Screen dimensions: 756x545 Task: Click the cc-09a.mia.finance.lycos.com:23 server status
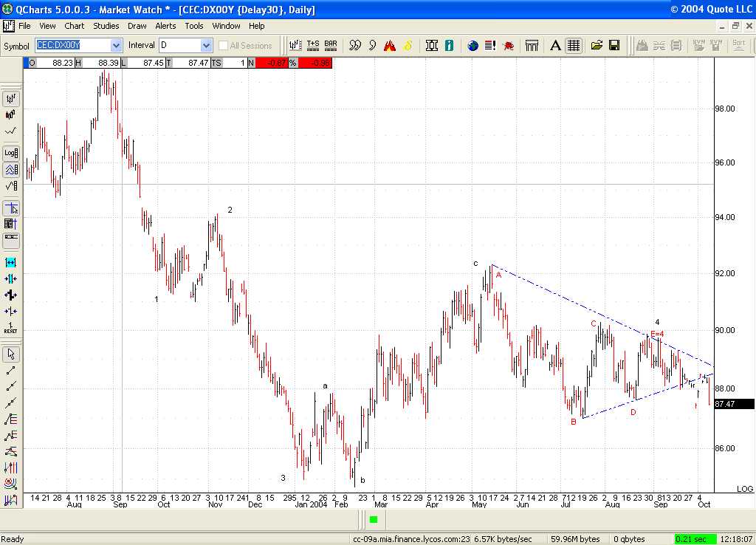pos(411,539)
